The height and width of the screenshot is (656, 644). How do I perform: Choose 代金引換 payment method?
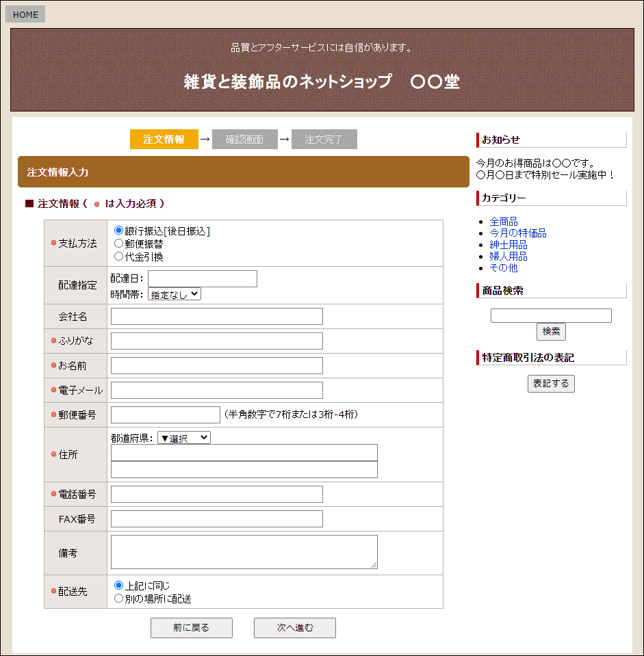[118, 257]
